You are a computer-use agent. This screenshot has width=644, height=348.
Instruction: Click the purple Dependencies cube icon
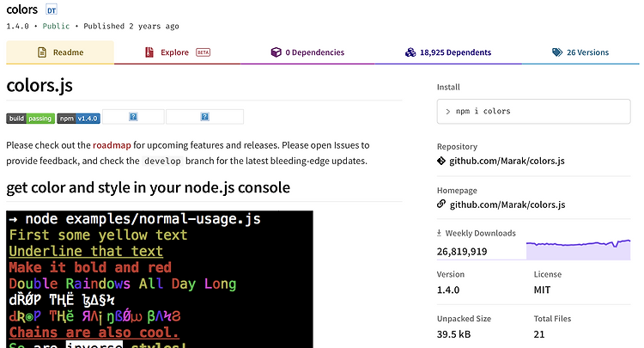276,52
